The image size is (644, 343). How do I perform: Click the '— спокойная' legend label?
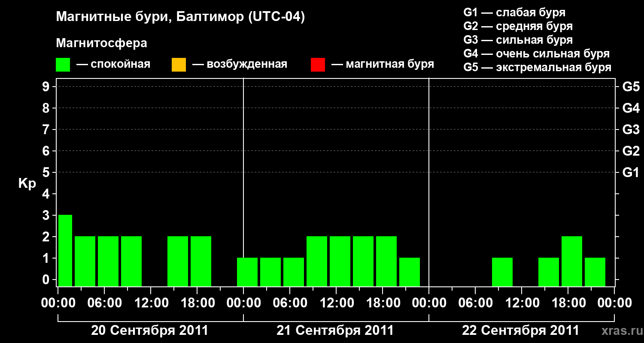pyautogui.click(x=113, y=64)
